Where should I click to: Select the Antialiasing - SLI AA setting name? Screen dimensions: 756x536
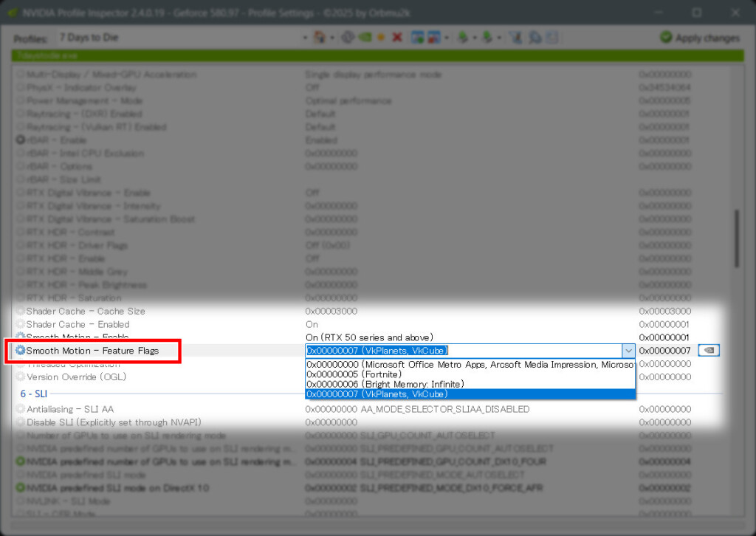click(70, 409)
